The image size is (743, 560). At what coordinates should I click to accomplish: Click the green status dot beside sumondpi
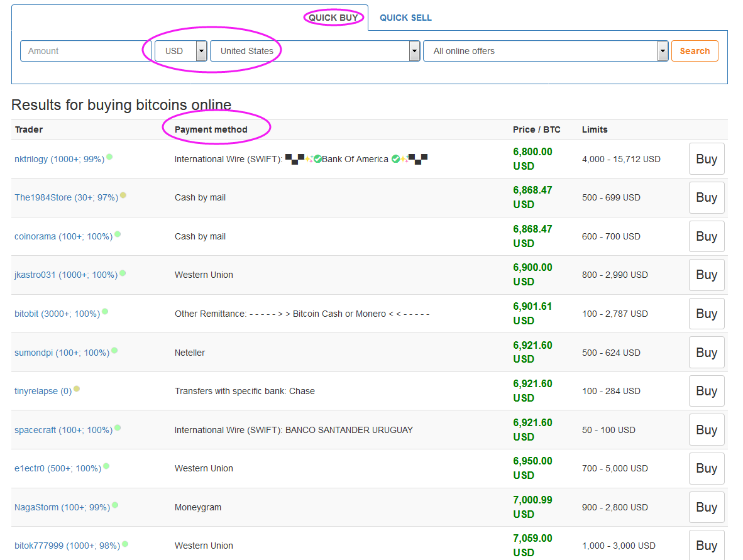click(x=114, y=351)
